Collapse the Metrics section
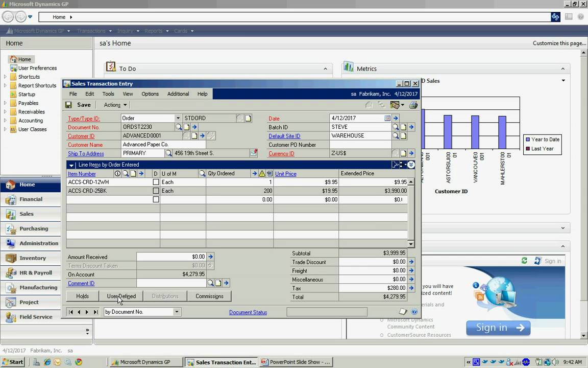This screenshot has width=588, height=368. pyautogui.click(x=563, y=68)
